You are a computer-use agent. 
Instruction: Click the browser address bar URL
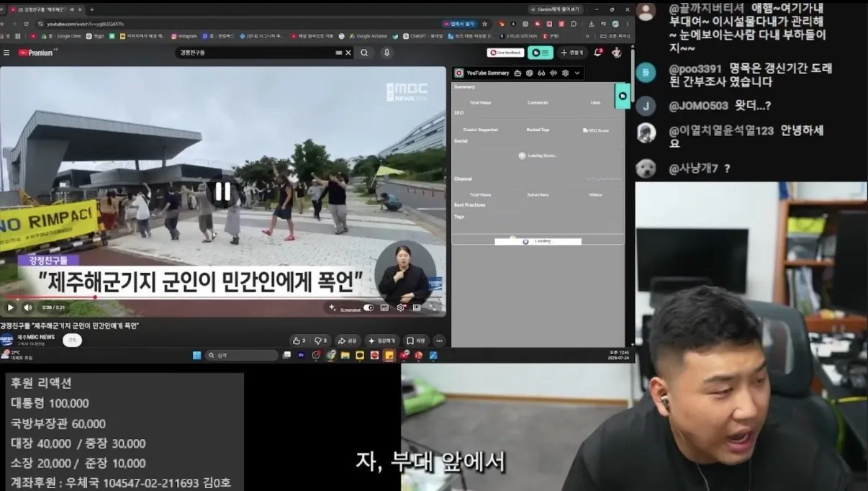coord(85,24)
